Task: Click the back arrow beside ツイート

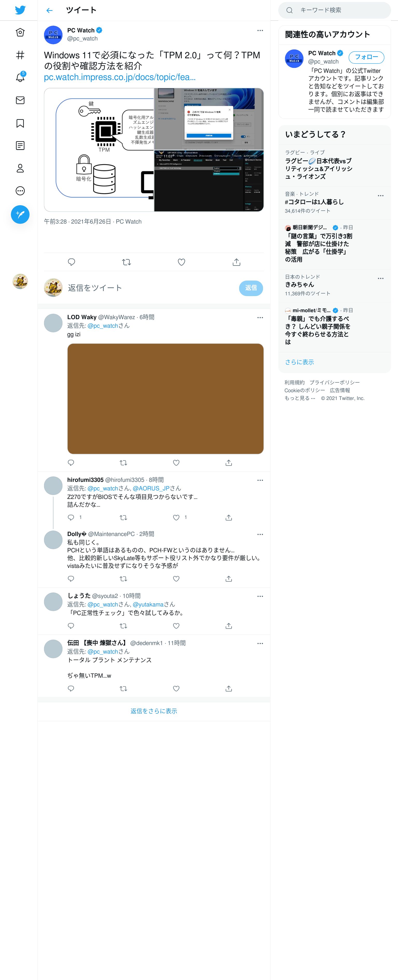Action: point(49,10)
